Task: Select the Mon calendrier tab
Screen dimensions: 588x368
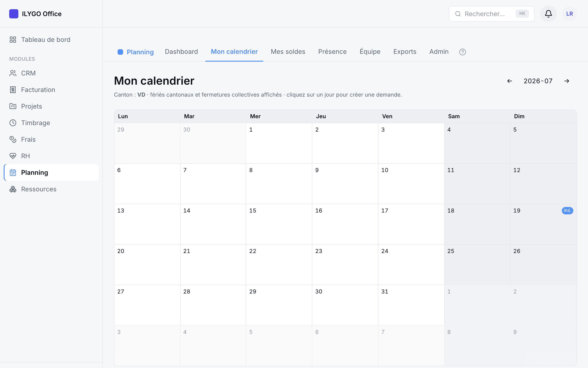Action: (234, 52)
